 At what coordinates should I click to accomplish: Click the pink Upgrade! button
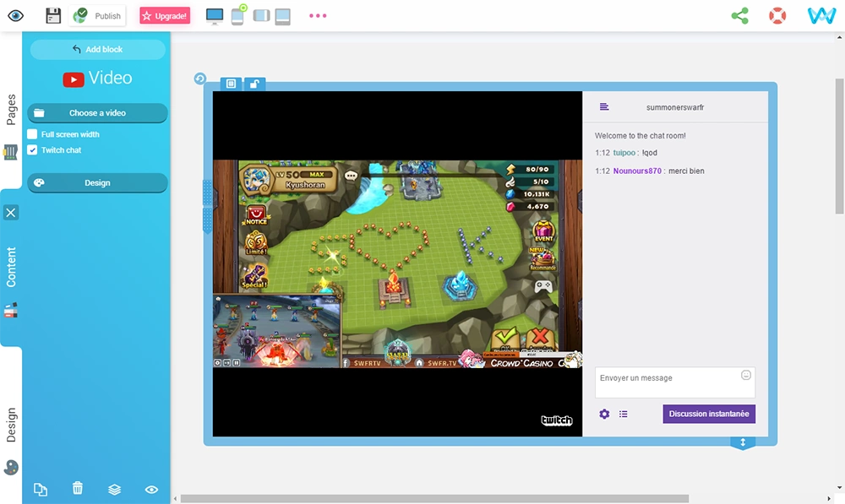click(165, 15)
